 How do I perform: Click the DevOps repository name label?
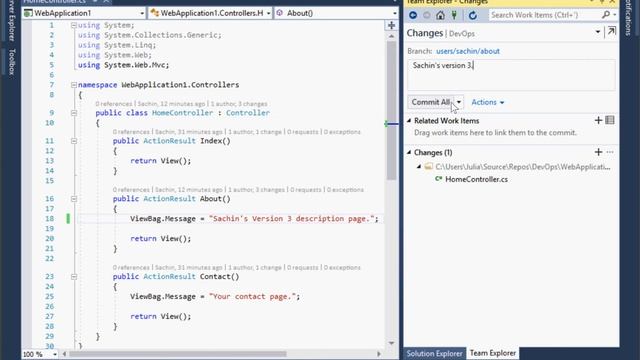point(462,34)
